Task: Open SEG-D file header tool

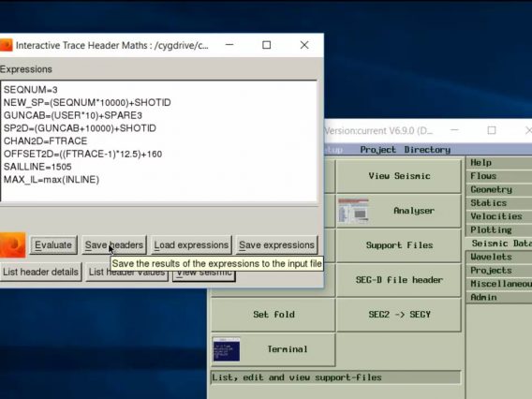Action: tap(399, 280)
